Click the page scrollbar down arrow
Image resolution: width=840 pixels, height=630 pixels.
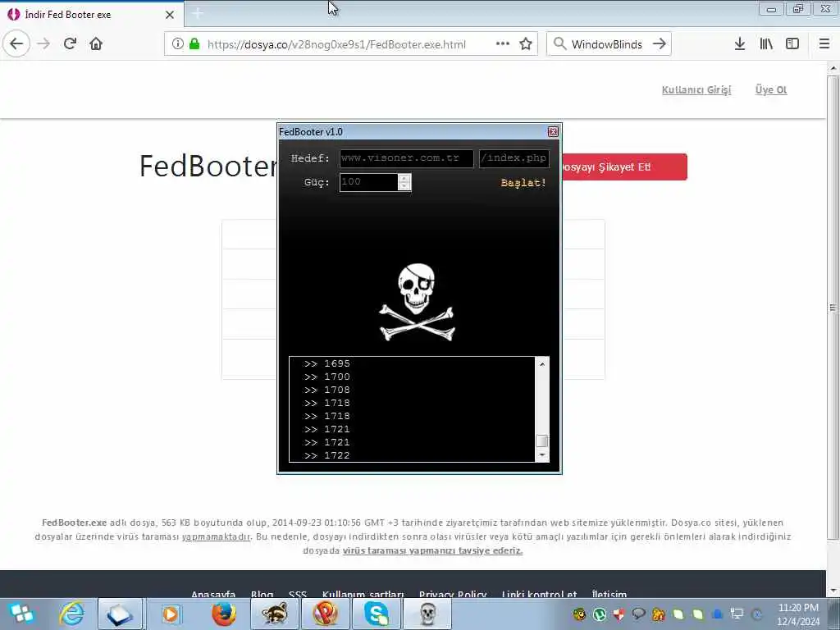[x=833, y=591]
